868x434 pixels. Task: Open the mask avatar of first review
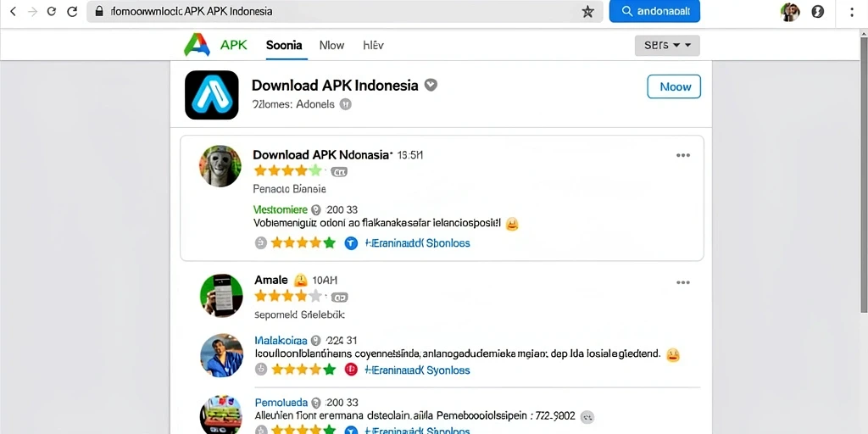coord(220,166)
